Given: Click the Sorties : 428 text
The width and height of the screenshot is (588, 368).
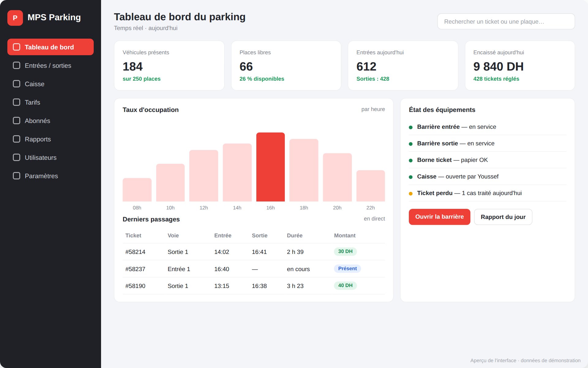Looking at the screenshot, I should tap(373, 79).
